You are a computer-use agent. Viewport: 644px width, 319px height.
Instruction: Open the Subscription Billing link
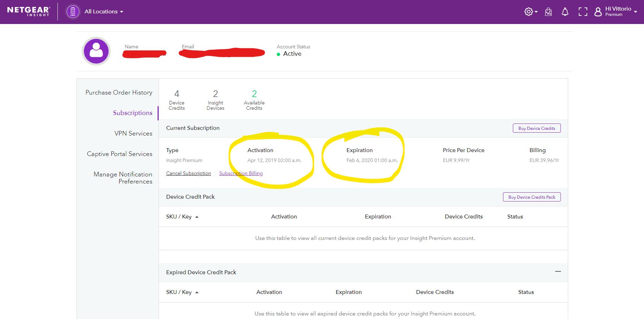pos(241,173)
